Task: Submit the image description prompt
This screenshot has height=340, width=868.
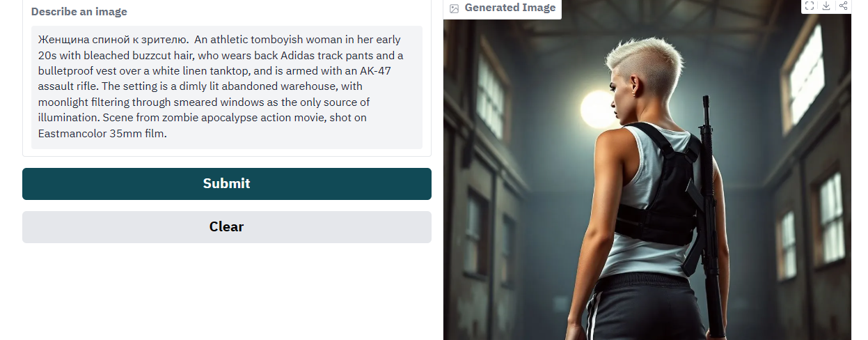Action: pos(227,184)
